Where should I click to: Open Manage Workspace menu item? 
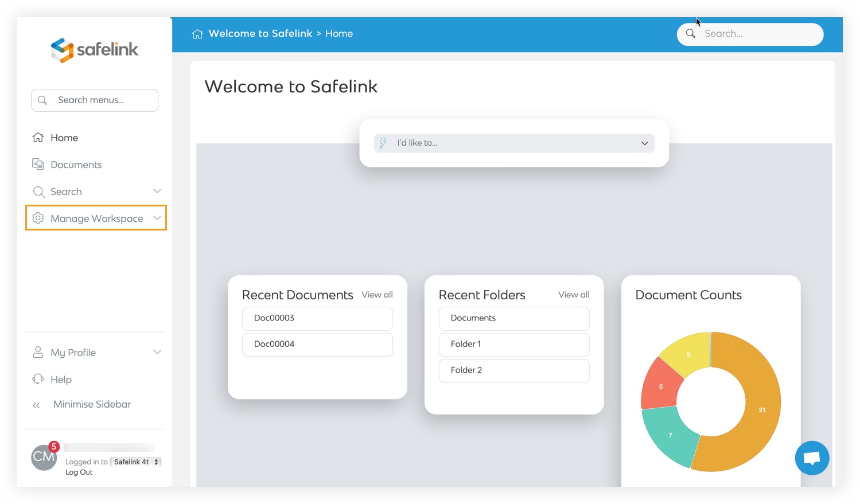click(x=96, y=218)
